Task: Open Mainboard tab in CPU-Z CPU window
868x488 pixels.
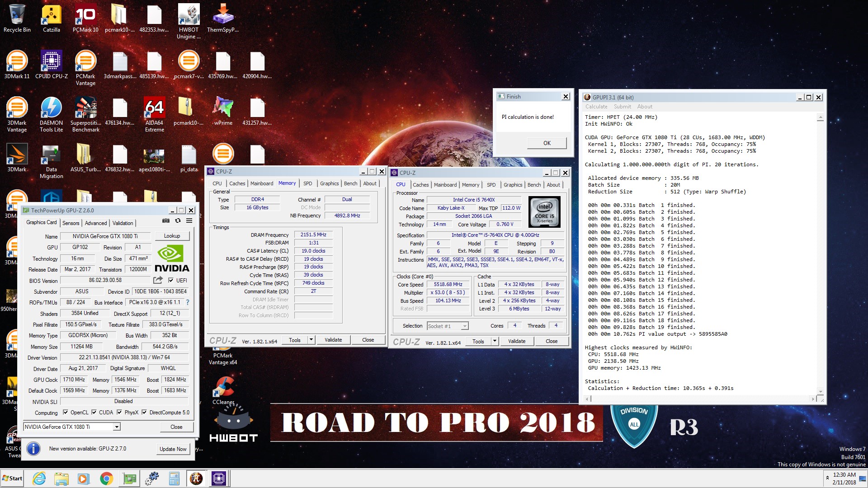Action: [445, 185]
